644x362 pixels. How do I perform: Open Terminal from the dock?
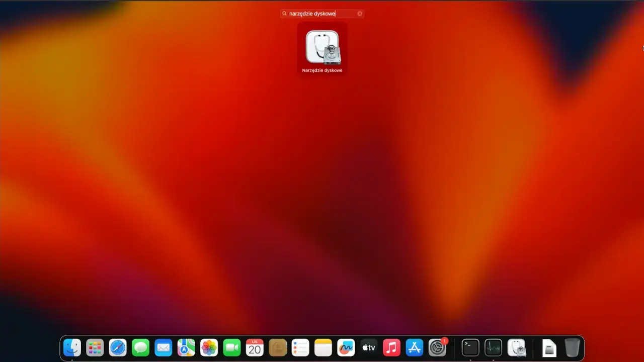coord(470,347)
